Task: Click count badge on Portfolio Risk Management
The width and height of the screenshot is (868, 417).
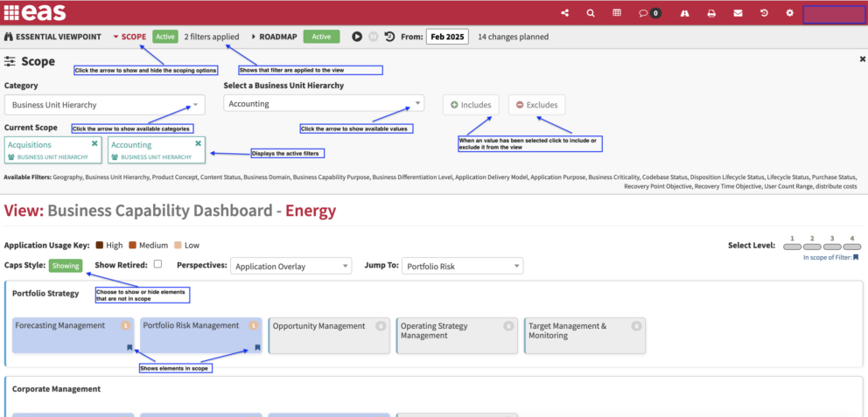Action: coord(254,326)
